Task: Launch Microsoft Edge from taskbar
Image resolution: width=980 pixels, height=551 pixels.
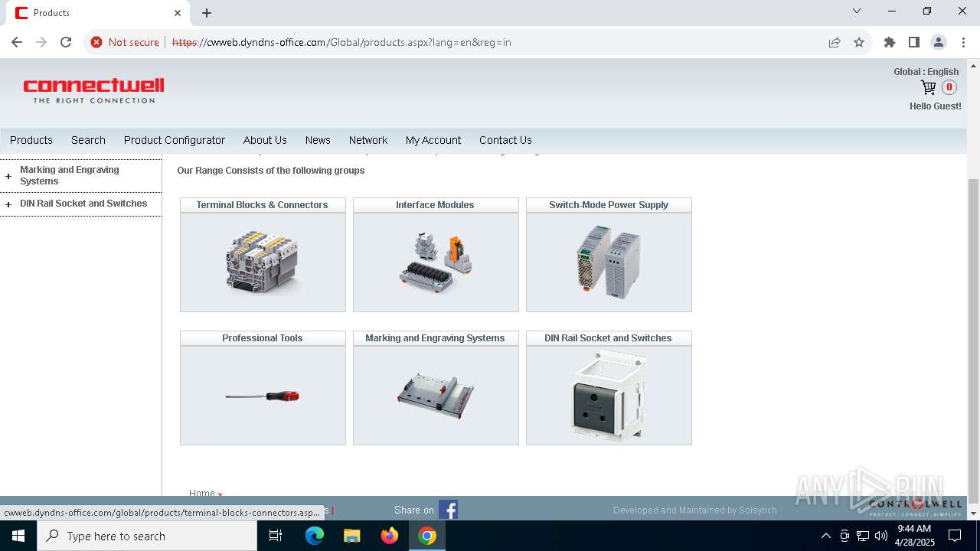Action: 315,536
